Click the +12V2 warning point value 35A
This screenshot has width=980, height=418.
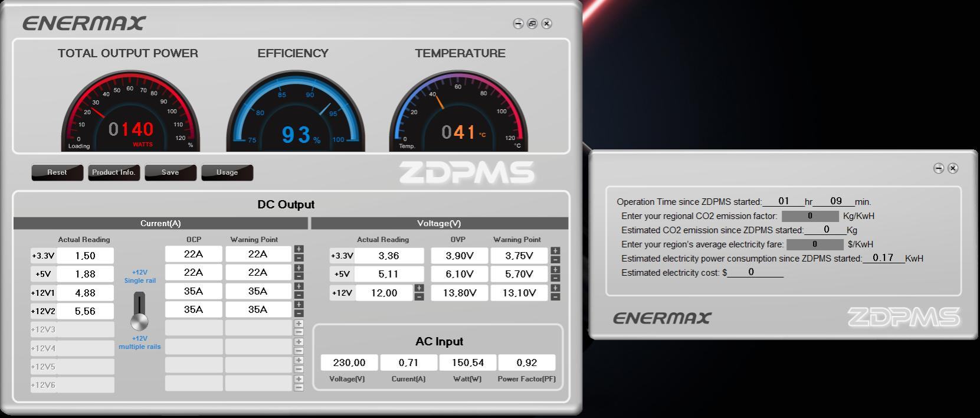258,309
